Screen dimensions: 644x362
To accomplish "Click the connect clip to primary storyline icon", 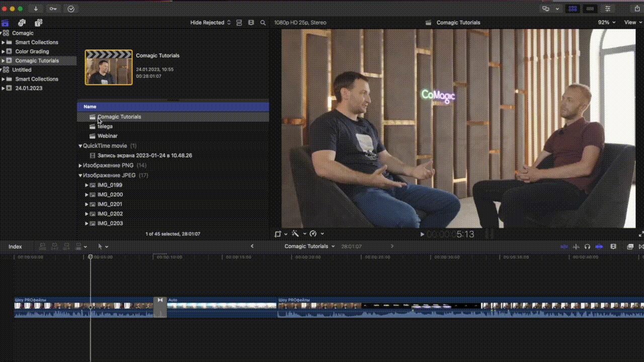I will (42, 246).
